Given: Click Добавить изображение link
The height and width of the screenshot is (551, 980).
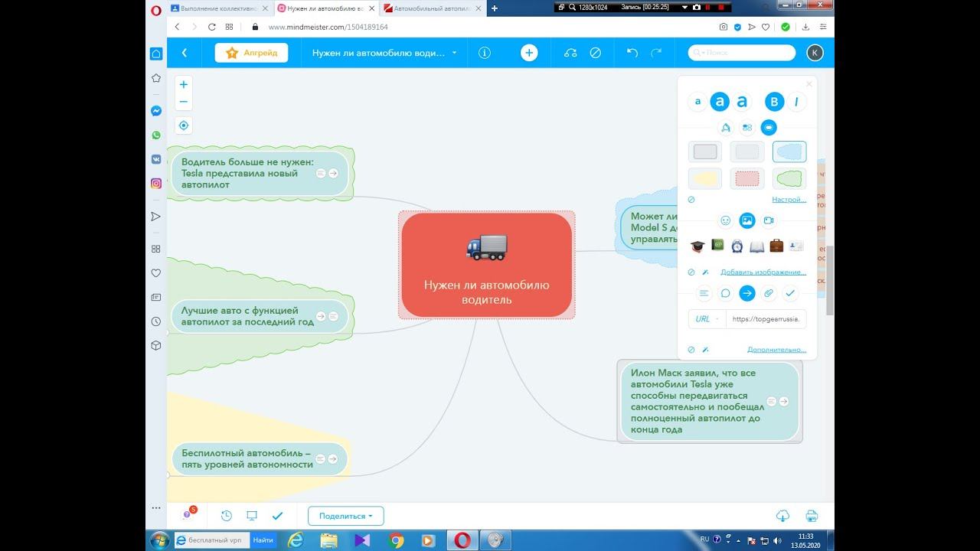Looking at the screenshot, I should click(763, 272).
